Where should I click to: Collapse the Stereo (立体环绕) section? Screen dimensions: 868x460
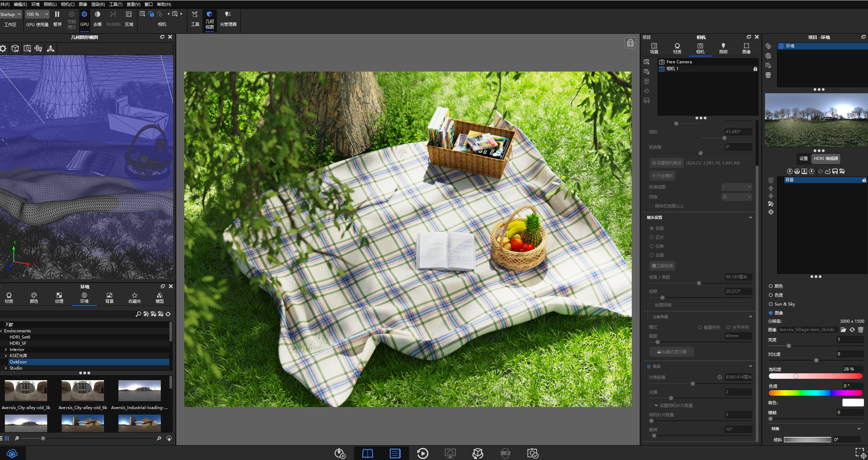(x=751, y=317)
